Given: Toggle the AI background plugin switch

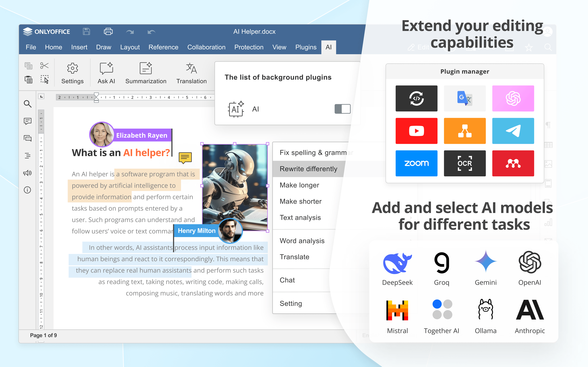Looking at the screenshot, I should 342,109.
